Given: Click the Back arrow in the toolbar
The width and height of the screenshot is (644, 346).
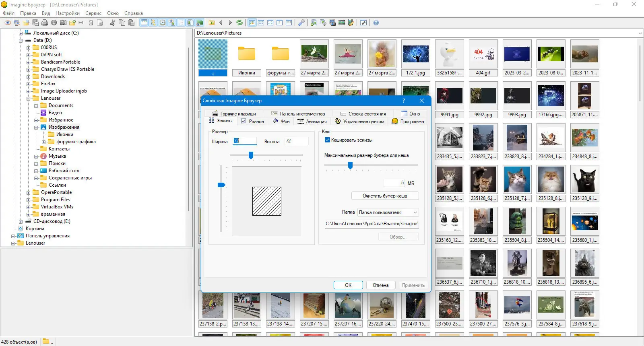Looking at the screenshot, I should pos(221,23).
